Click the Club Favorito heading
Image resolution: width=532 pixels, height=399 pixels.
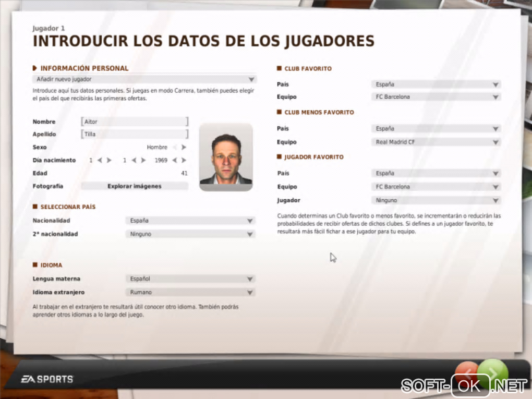tap(308, 68)
